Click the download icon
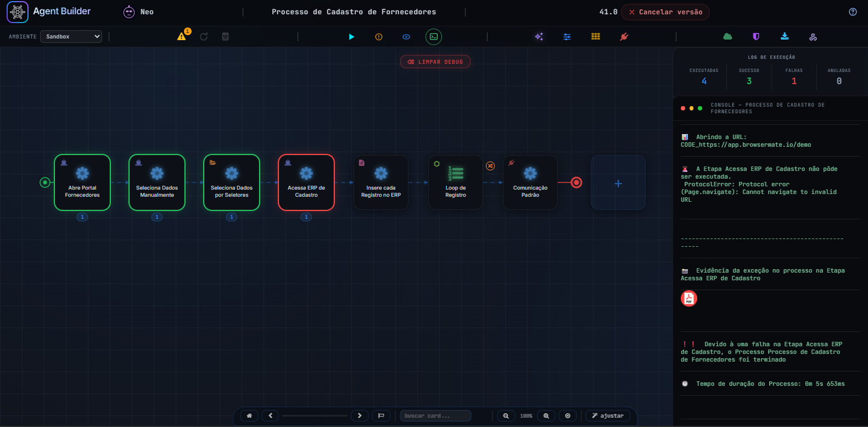Screen dimensions: 868x427 785,36
